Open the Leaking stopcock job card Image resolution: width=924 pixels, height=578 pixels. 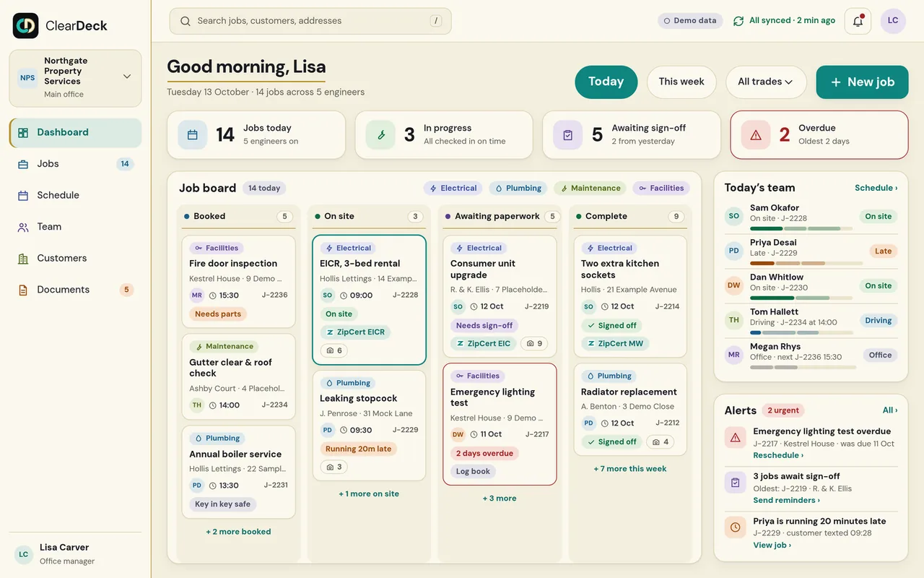pyautogui.click(x=369, y=426)
